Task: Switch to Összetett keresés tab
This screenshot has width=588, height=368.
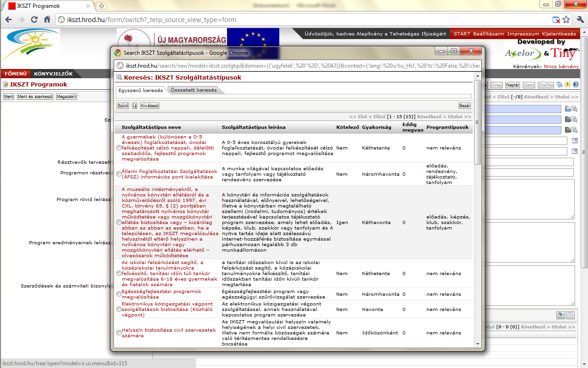Action: (193, 90)
